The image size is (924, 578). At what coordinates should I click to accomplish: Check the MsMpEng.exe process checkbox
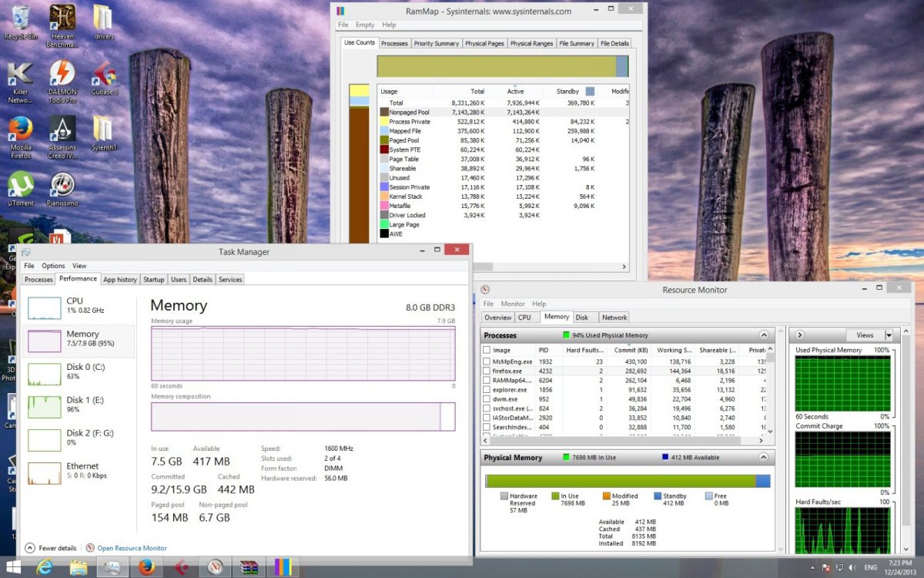pyautogui.click(x=486, y=361)
